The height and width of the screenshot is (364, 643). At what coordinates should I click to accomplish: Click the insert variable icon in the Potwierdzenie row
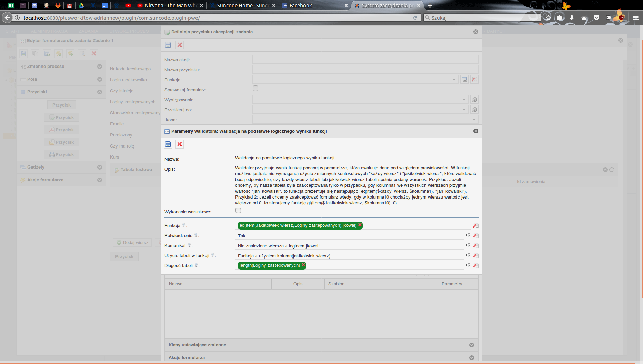[468, 235]
